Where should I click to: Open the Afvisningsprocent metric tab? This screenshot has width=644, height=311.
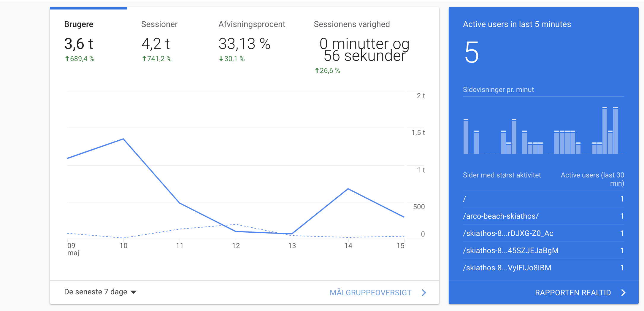click(x=252, y=24)
